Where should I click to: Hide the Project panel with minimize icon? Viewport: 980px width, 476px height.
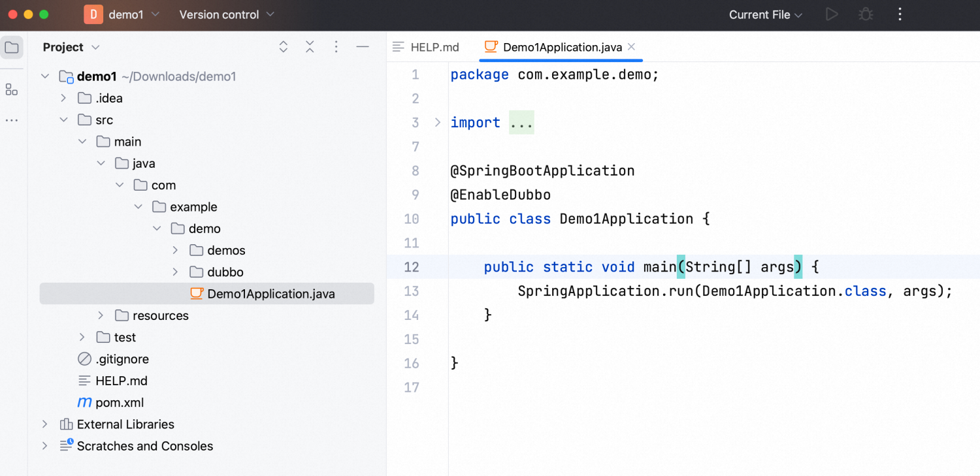pyautogui.click(x=363, y=47)
